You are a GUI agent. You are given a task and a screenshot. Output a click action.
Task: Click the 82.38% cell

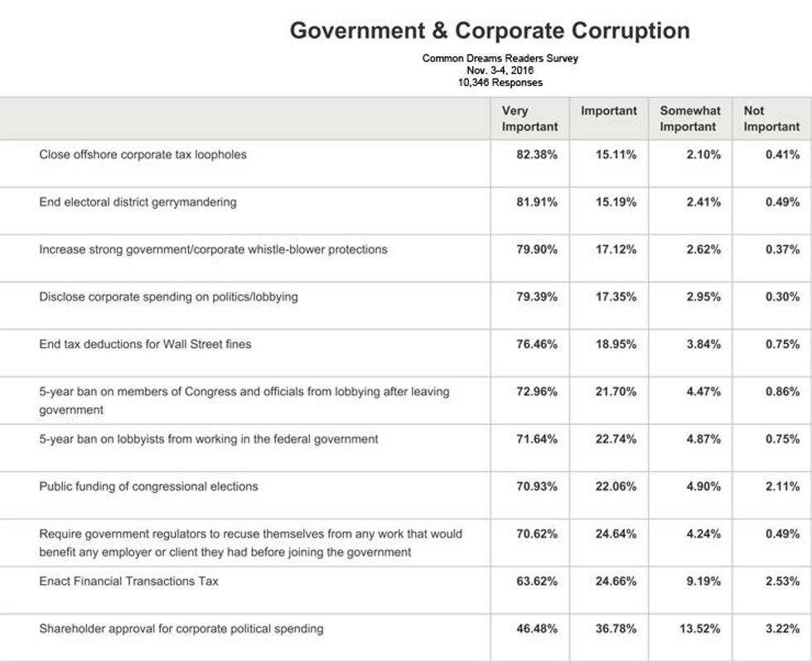pos(536,155)
